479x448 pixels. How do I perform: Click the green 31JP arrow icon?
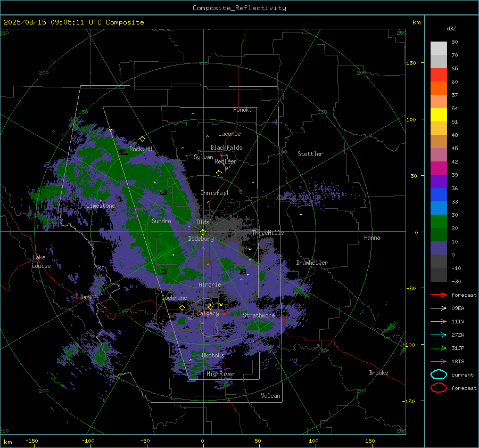[x=439, y=348]
